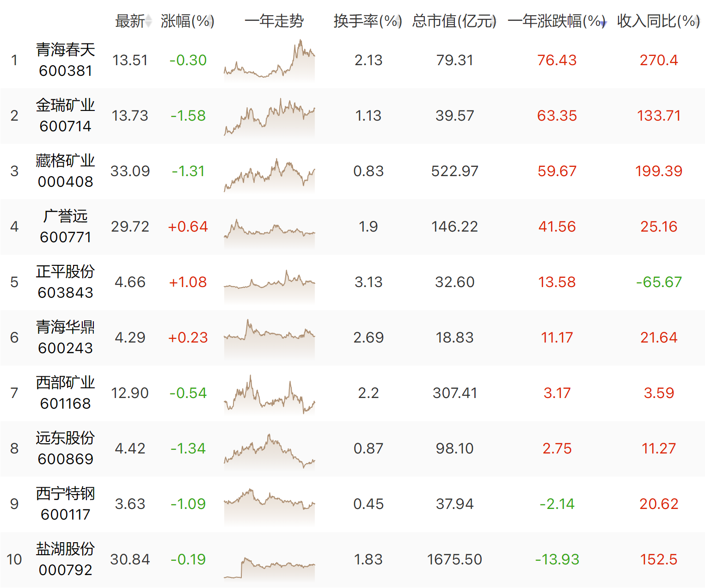
Task: Open the one-year trend chart for 金瑞矿业
Action: [270, 117]
